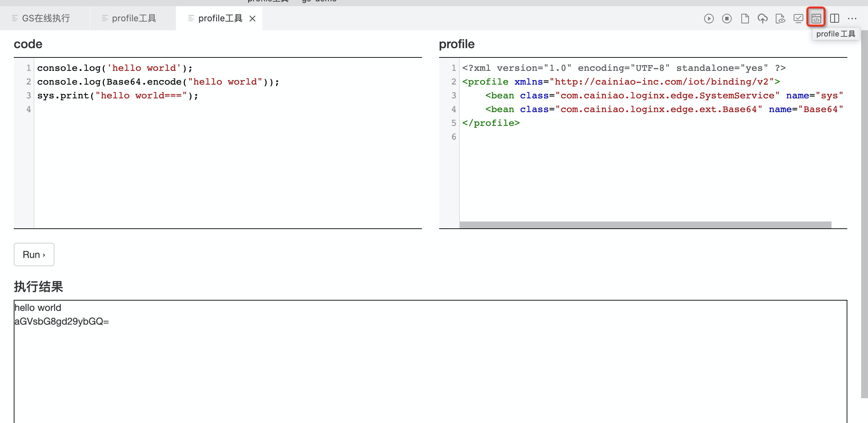Image resolution: width=868 pixels, height=423 pixels.
Task: Click the page vertical scrollbar
Action: pyautogui.click(x=864, y=213)
